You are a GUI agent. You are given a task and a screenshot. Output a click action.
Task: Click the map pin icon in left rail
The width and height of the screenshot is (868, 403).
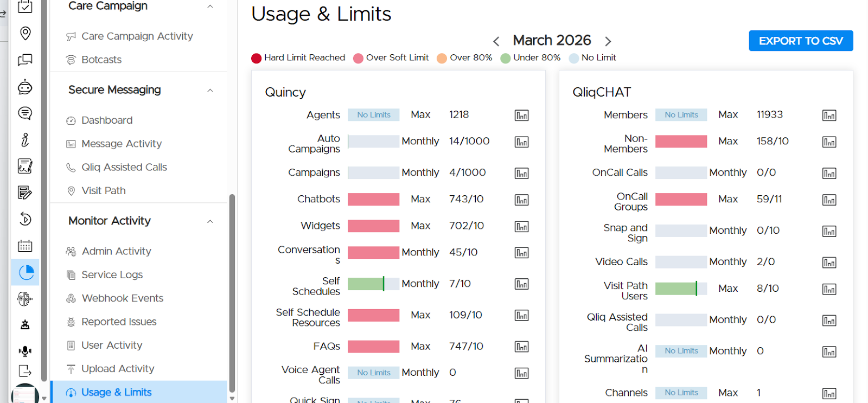(25, 34)
